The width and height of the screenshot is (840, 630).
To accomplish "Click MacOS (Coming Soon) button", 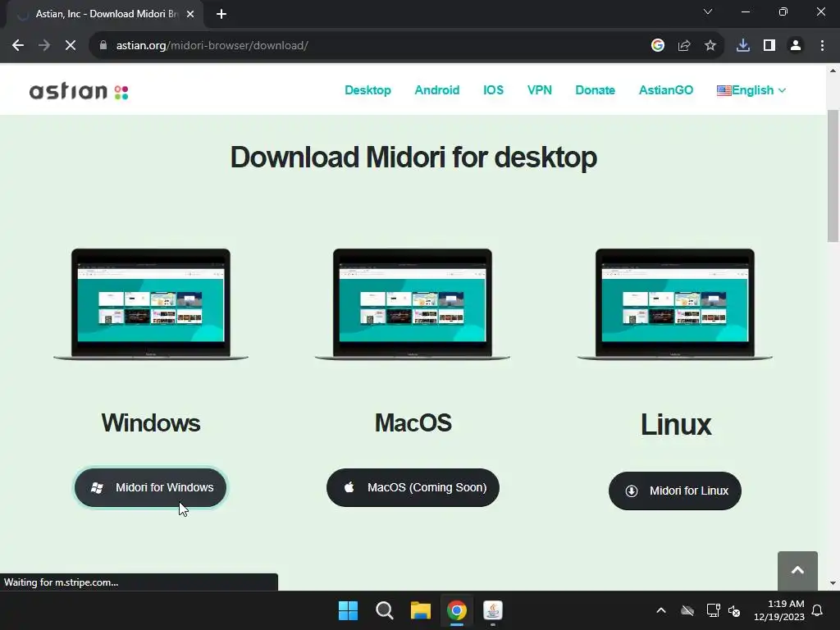I will 413,487.
